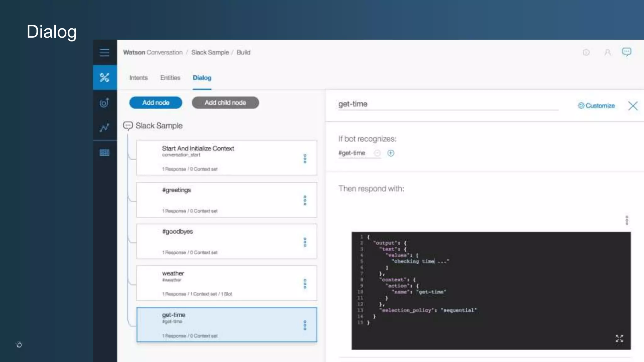Expand the JSON editor to fullscreen

coord(619,338)
